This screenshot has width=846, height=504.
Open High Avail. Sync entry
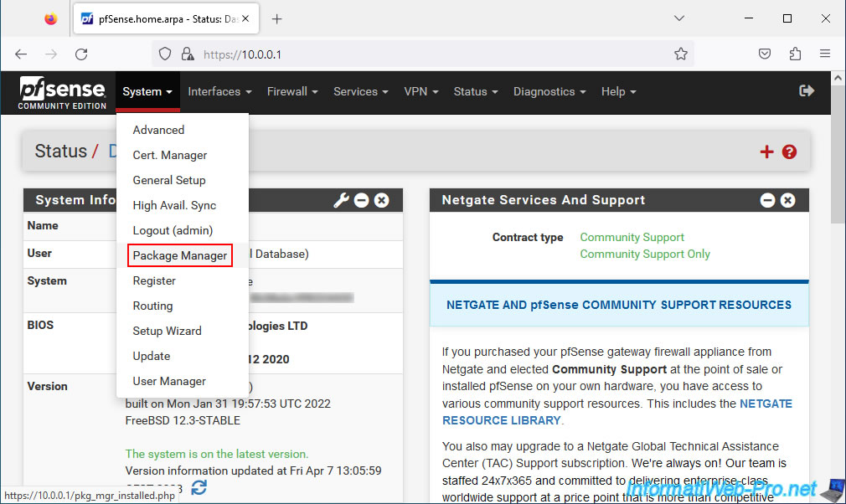tap(174, 205)
